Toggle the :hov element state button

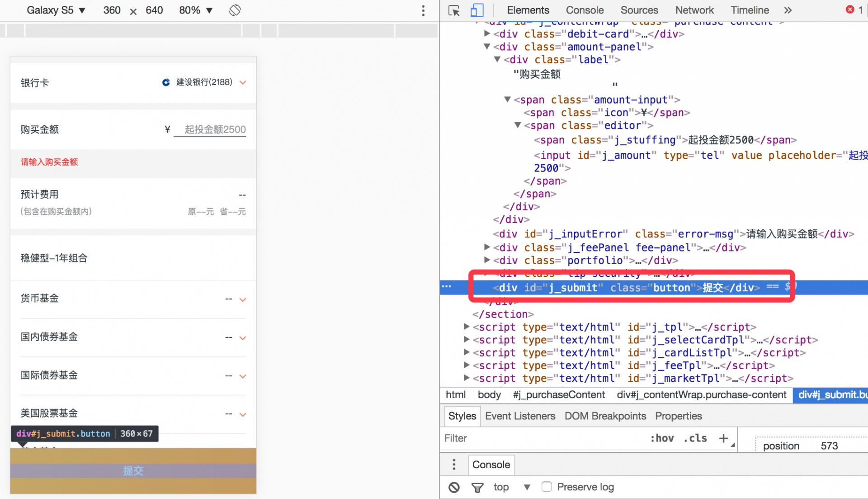coord(662,438)
